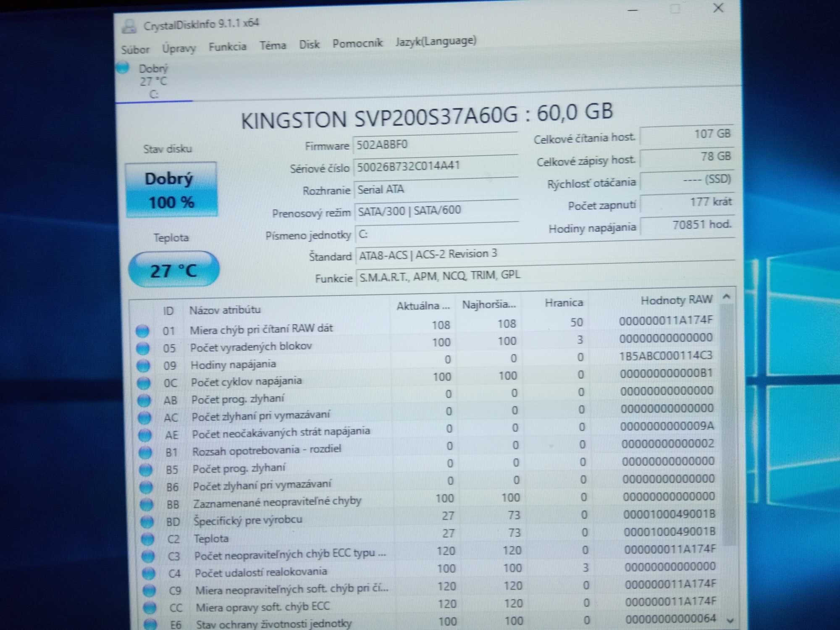Click the status icon for attribute AC
Screen dimensions: 840x630
(x=144, y=417)
